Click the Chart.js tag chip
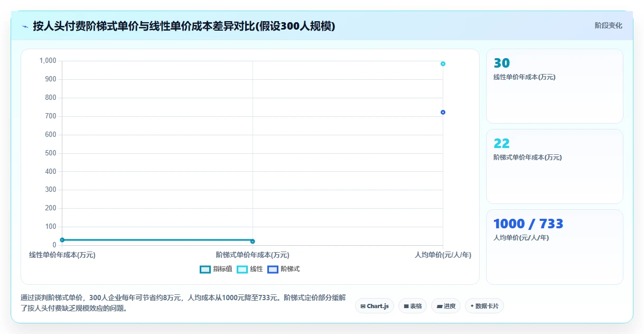This screenshot has width=644, height=334. pos(375,306)
